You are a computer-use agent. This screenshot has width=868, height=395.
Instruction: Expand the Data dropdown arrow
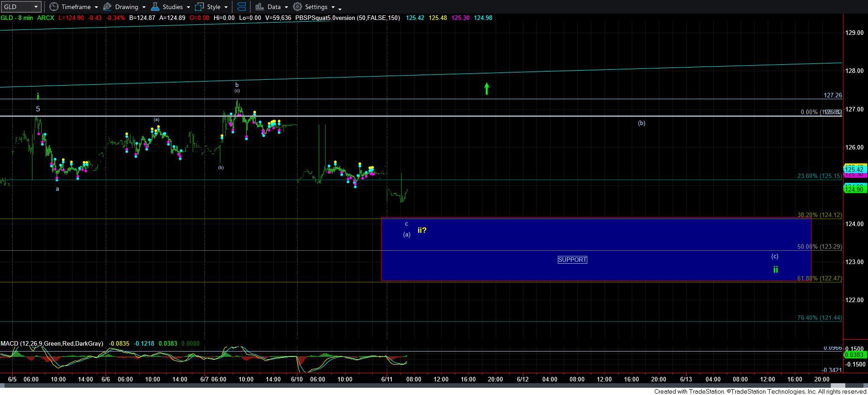pyautogui.click(x=286, y=7)
